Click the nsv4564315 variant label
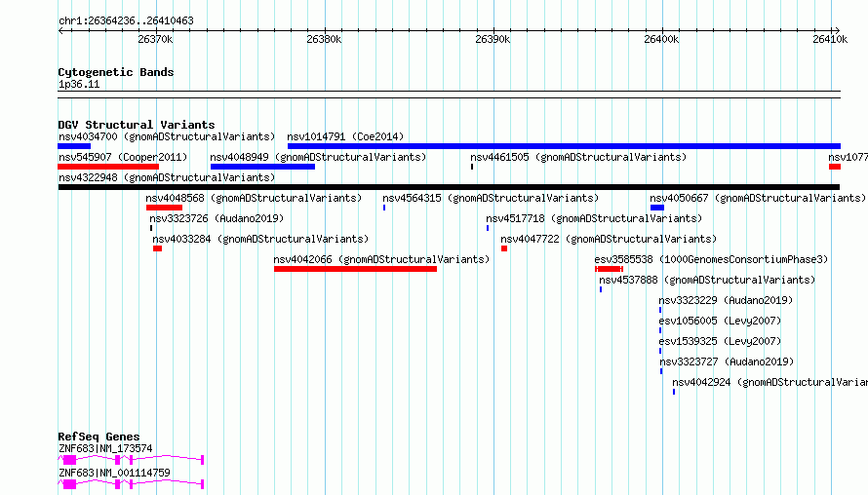The height and width of the screenshot is (495, 868). tap(491, 198)
